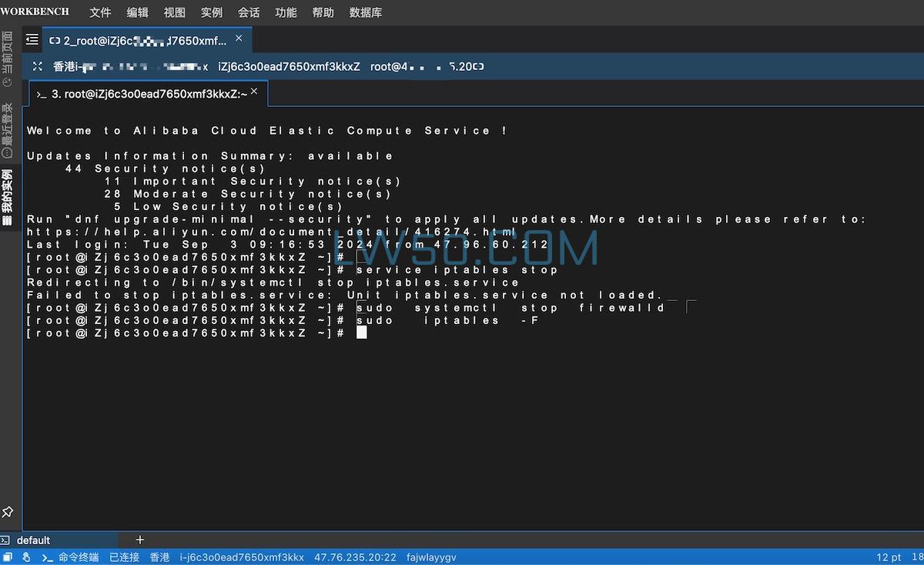Click link icon after root@ address
924x565 pixels.
(x=479, y=67)
